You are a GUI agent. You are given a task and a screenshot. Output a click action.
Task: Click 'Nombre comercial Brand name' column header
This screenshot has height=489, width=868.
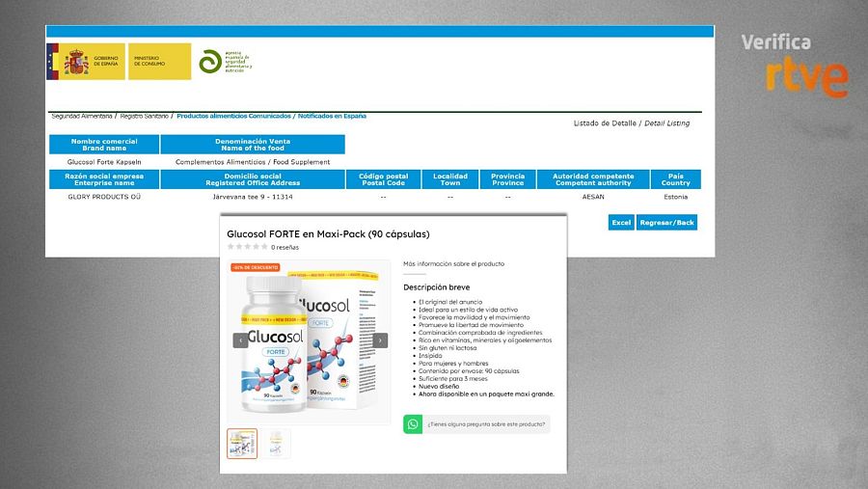point(104,145)
